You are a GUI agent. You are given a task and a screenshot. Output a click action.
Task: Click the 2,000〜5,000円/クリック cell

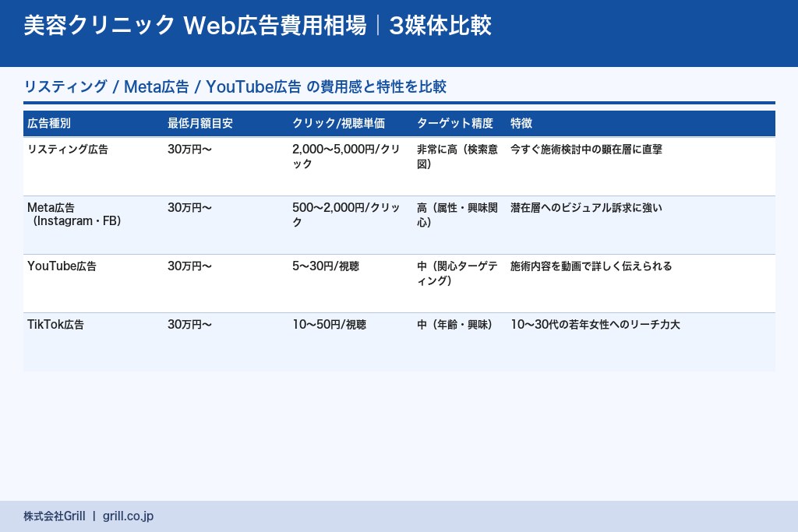(344, 157)
